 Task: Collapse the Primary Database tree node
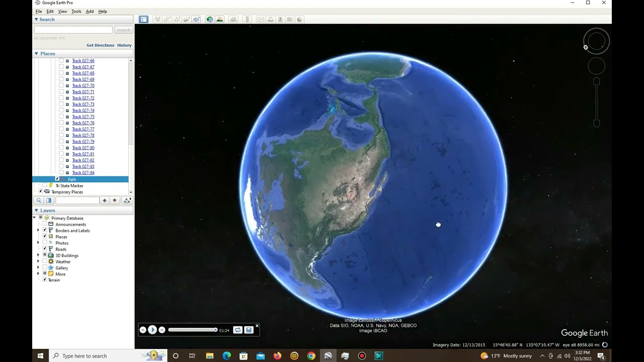coord(35,218)
